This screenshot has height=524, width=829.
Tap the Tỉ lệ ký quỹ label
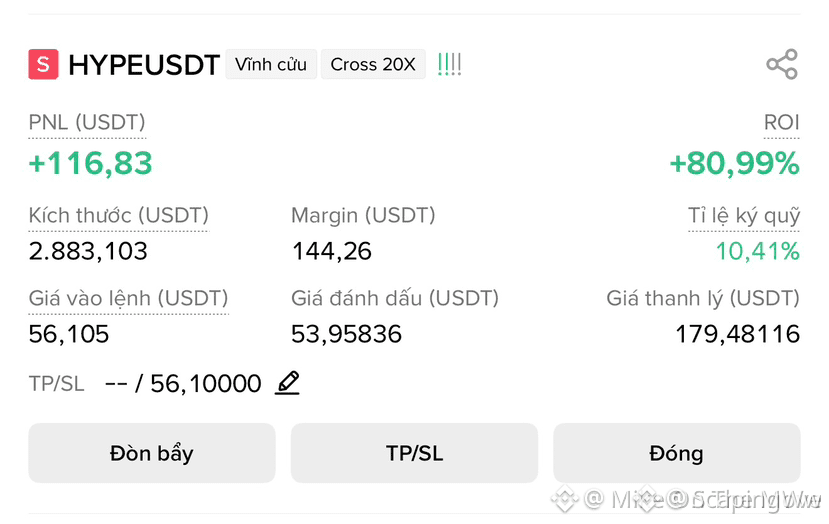(744, 216)
